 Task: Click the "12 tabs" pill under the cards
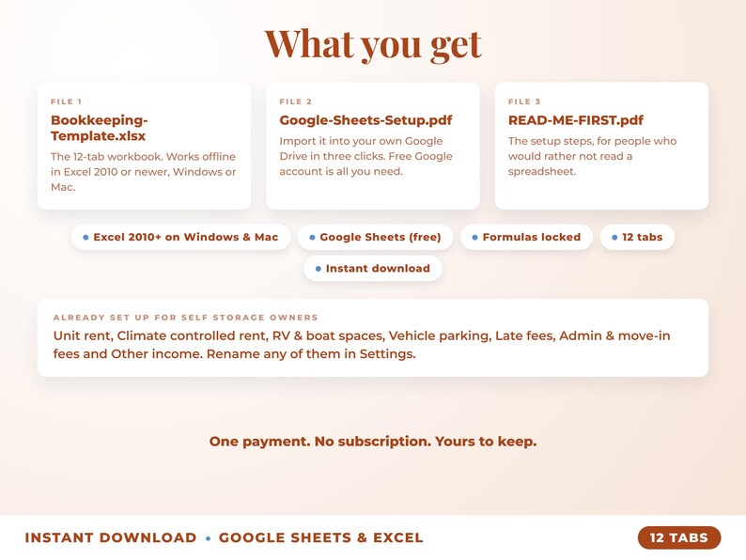pos(637,237)
